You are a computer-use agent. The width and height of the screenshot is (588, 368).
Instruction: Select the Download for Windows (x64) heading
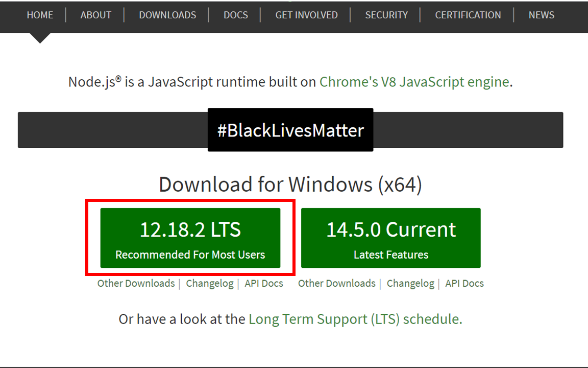coord(290,185)
